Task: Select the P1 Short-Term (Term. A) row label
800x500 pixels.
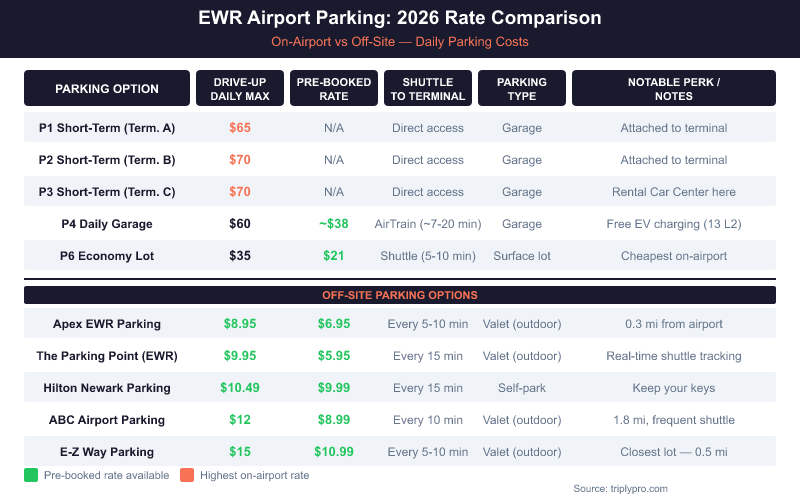Action: [107, 128]
